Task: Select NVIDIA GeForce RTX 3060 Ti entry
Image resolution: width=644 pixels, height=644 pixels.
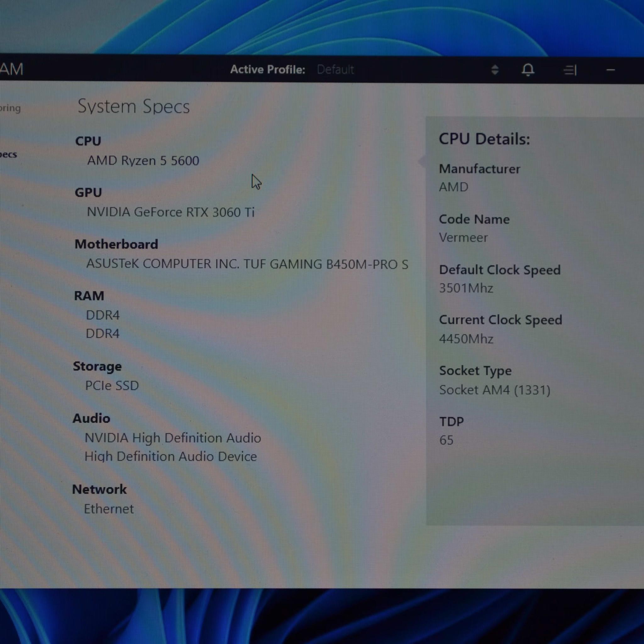Action: coord(171,212)
